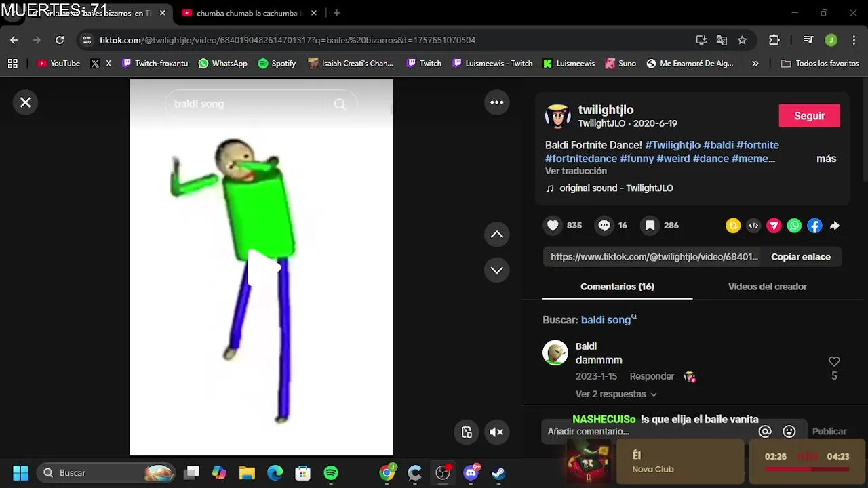
Task: Open the twilightjlo username link
Action: click(606, 110)
